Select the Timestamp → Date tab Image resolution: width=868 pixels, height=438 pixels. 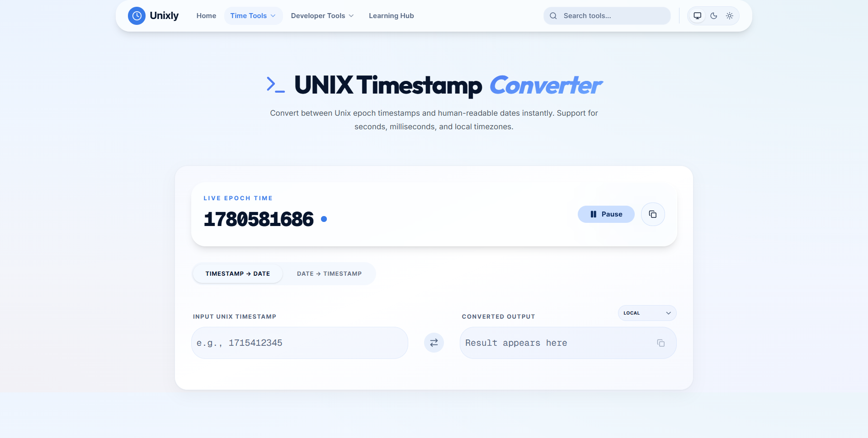238,274
